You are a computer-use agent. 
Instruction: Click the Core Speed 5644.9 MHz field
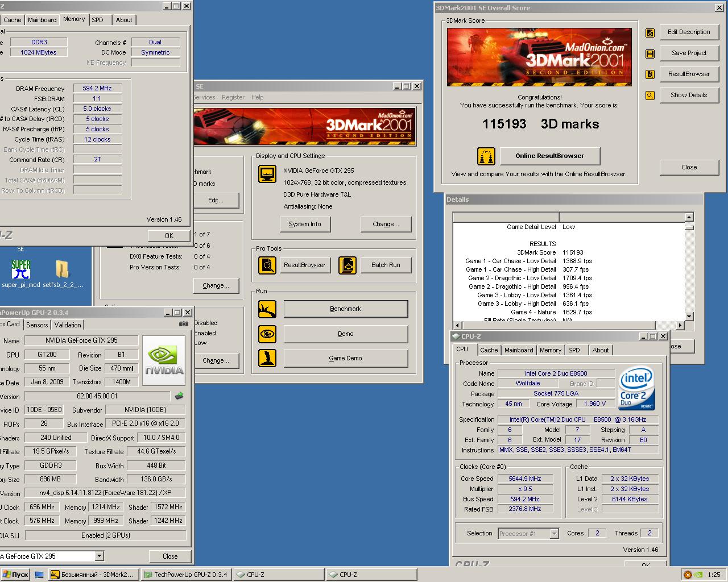(x=524, y=479)
